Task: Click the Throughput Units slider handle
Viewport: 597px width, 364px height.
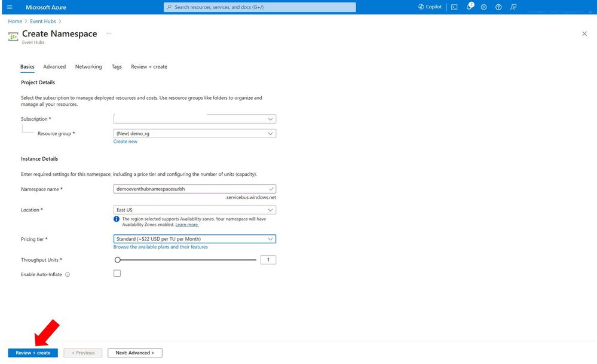Action: (x=118, y=260)
